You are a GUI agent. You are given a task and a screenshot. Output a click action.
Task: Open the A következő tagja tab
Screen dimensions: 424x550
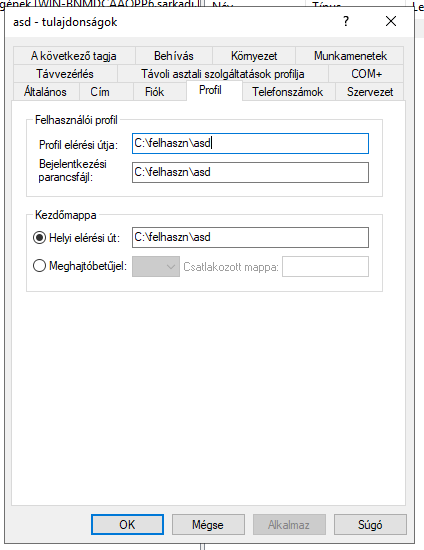point(74,56)
